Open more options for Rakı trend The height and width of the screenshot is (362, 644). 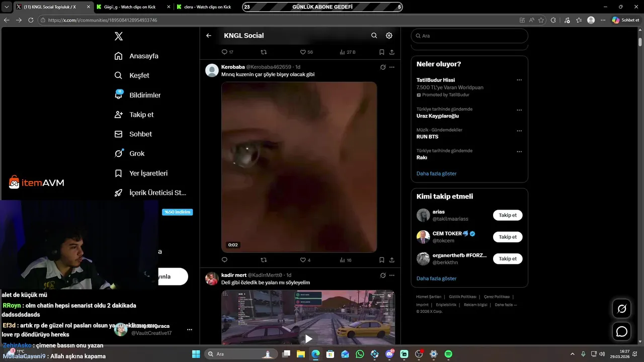[519, 151]
